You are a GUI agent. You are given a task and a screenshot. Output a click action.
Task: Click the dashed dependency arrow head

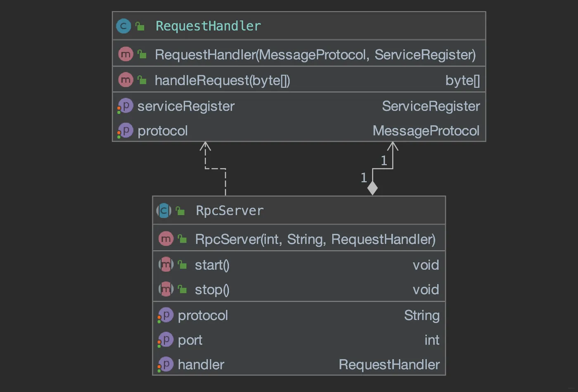click(x=205, y=145)
